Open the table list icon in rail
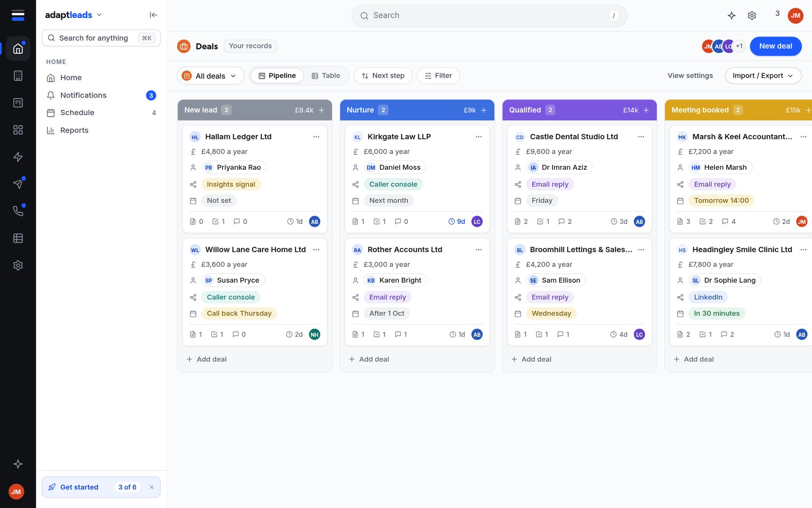The image size is (812, 508). [18, 238]
